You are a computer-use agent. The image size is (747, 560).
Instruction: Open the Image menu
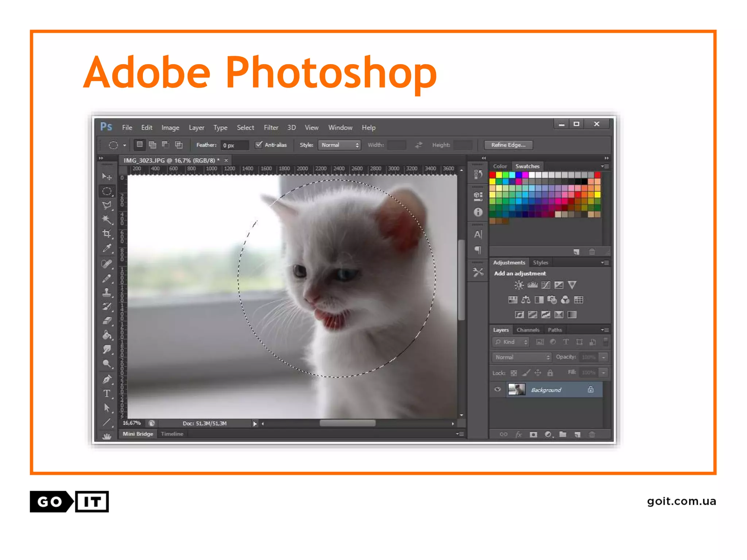(x=170, y=128)
